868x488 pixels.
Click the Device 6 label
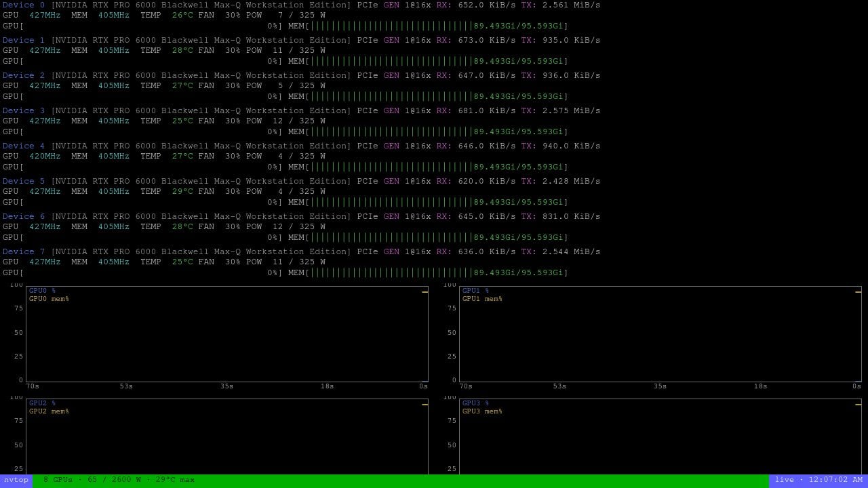24,216
